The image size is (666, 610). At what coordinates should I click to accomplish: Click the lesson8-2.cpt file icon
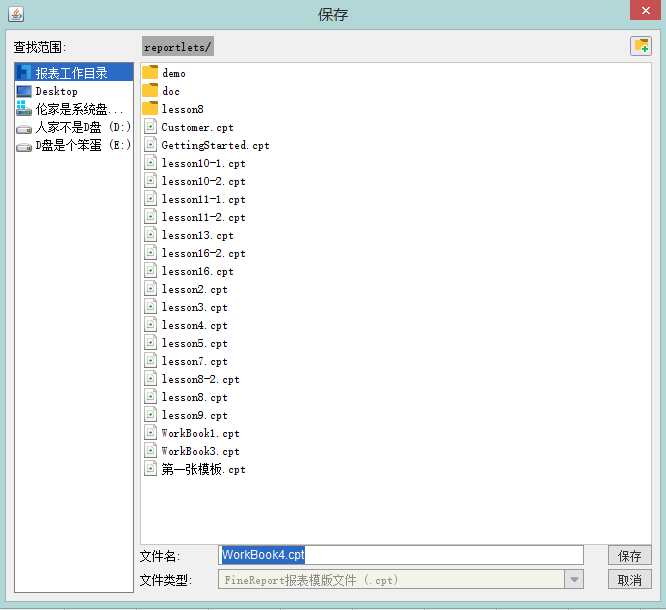pyautogui.click(x=150, y=378)
